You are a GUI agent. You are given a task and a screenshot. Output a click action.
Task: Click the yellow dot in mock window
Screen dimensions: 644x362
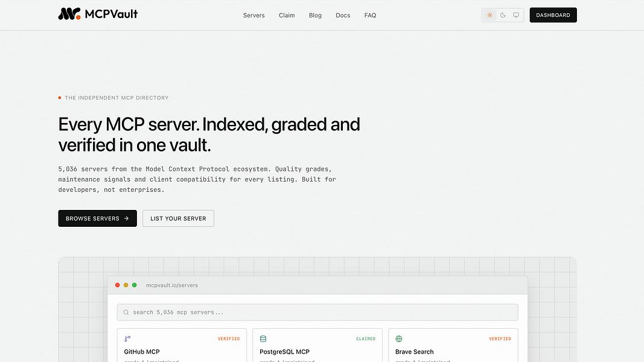(126, 285)
